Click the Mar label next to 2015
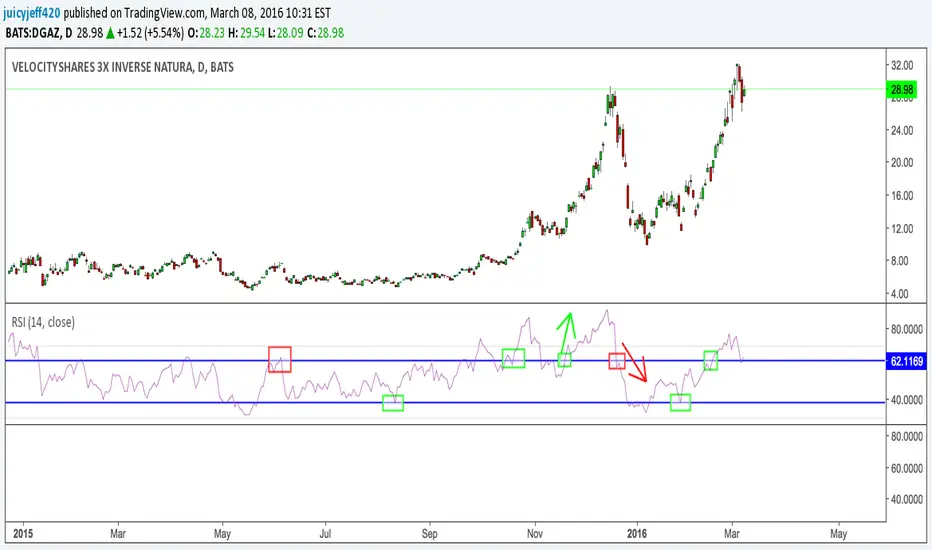 pyautogui.click(x=118, y=533)
